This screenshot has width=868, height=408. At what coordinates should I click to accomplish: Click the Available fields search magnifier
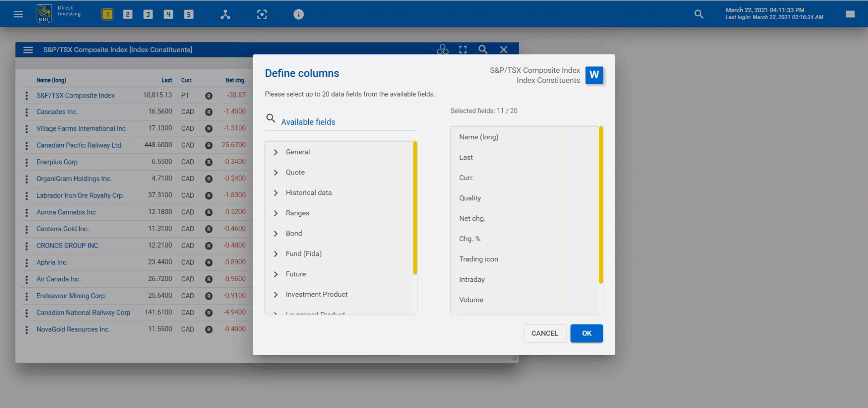[x=271, y=118]
